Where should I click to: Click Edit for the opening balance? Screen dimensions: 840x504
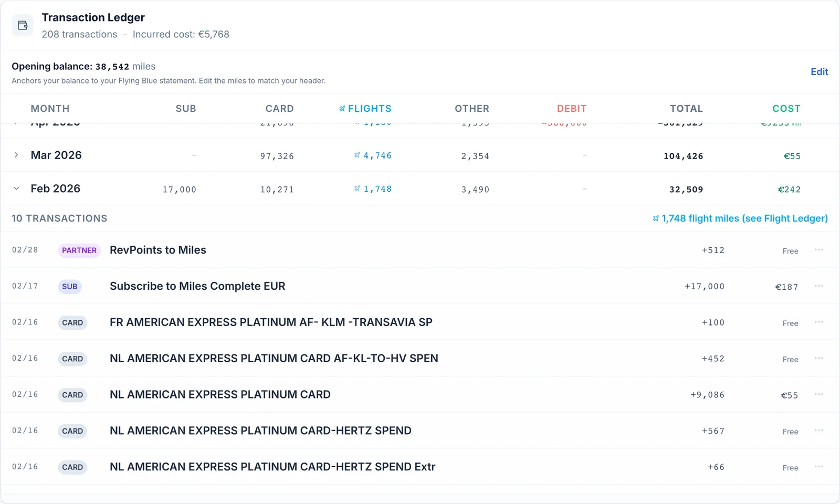tap(819, 72)
